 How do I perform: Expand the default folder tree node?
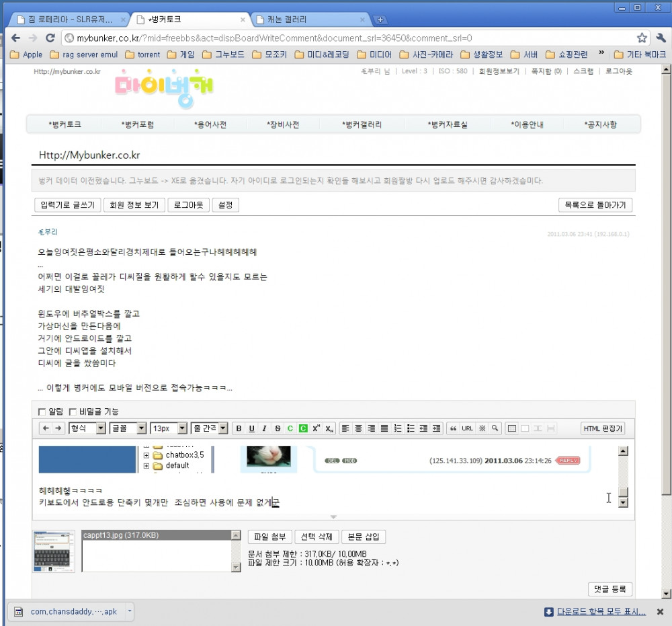pos(146,466)
